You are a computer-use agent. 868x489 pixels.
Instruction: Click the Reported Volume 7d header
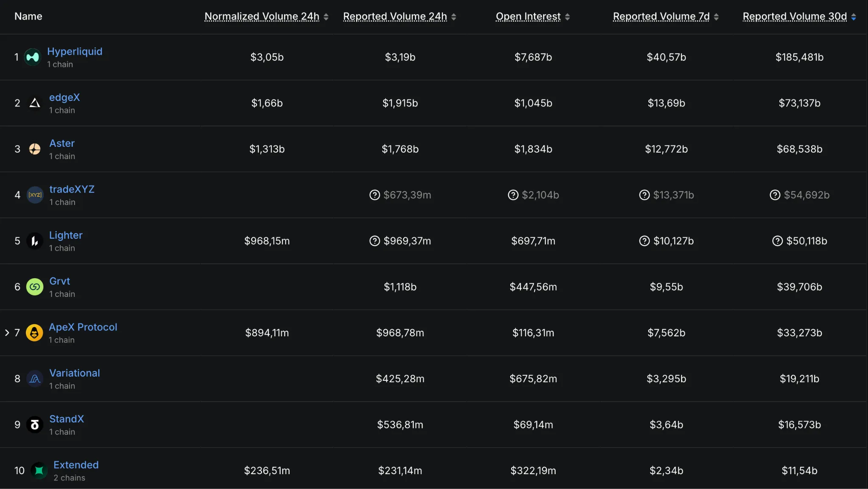coord(661,16)
